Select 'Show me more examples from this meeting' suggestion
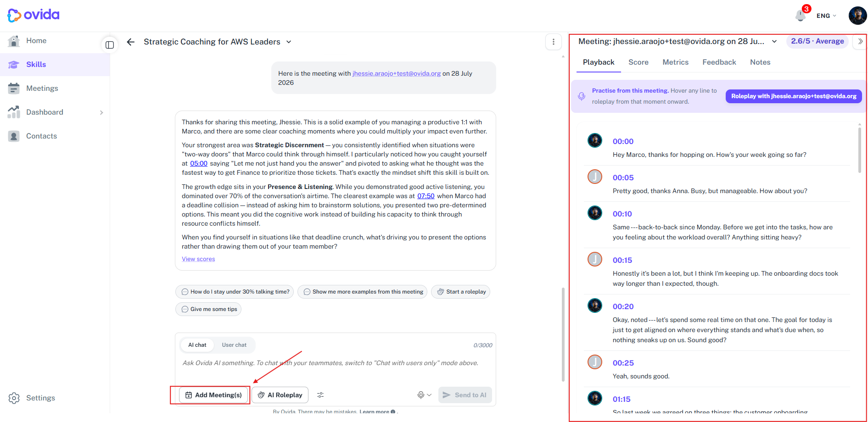Image resolution: width=868 pixels, height=422 pixels. [362, 292]
